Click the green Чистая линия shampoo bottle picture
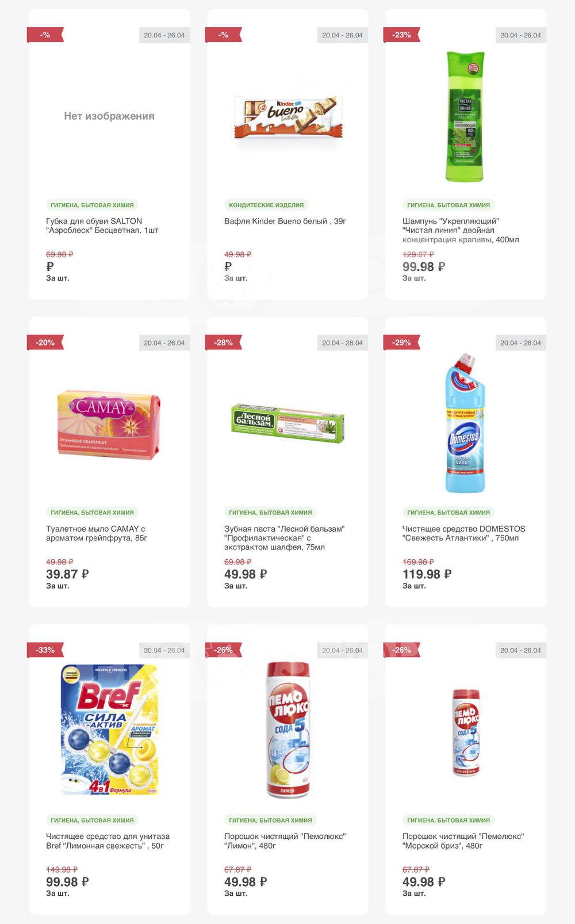This screenshot has height=924, width=575. (x=465, y=117)
